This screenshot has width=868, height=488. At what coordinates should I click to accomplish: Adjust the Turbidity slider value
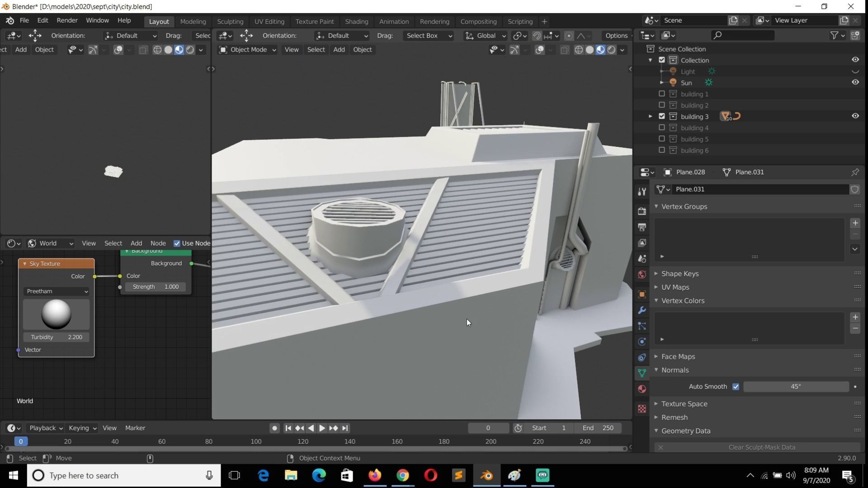click(57, 337)
